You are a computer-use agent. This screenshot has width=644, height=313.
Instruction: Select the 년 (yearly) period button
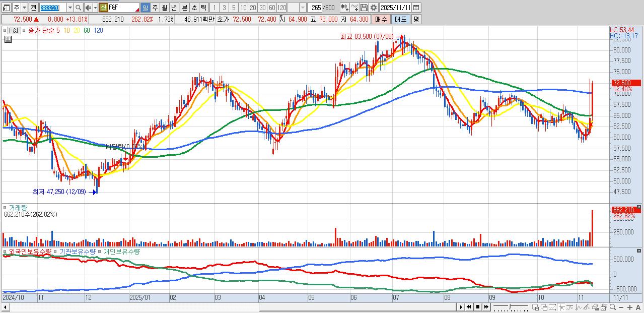[x=174, y=8]
